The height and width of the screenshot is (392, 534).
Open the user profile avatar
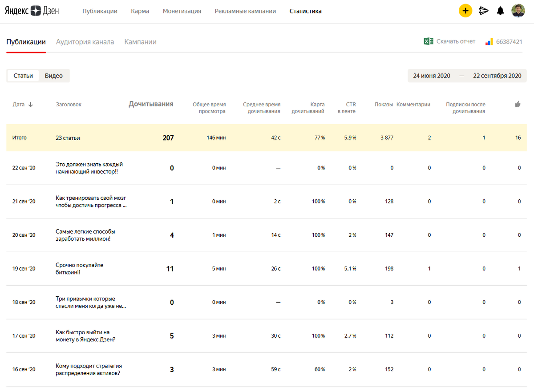click(x=518, y=11)
